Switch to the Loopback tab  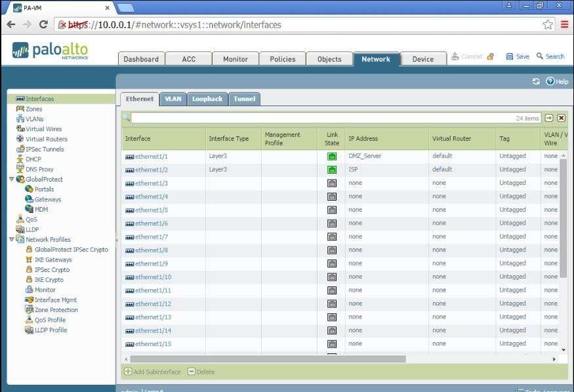(207, 99)
